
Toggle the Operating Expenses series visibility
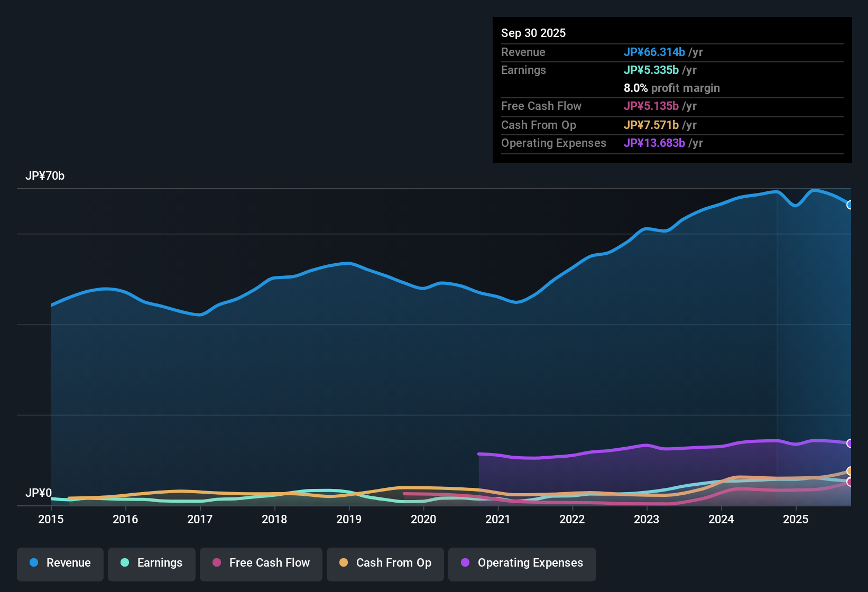coord(522,563)
